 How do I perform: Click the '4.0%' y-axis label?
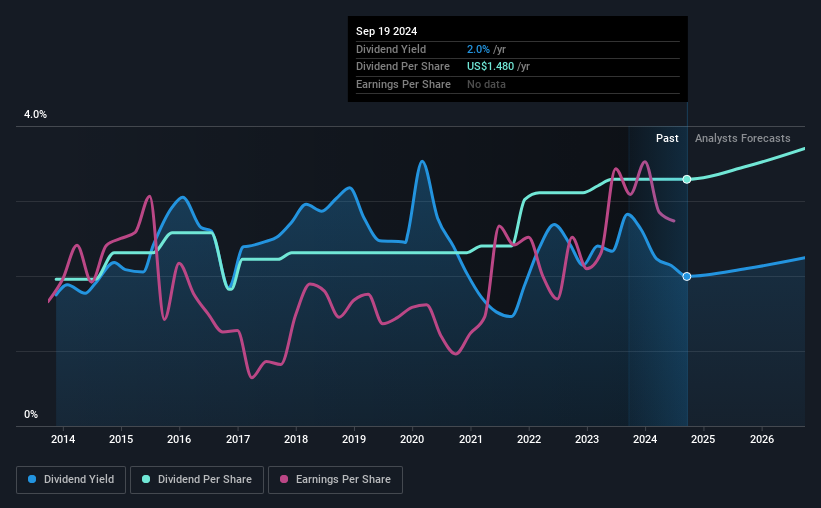[35, 115]
